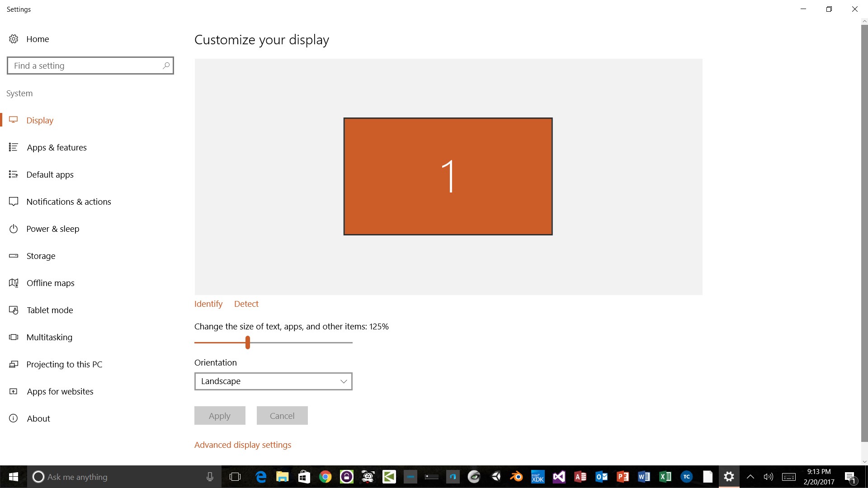
Task: Select Display from the System sidebar
Action: pyautogui.click(x=40, y=120)
